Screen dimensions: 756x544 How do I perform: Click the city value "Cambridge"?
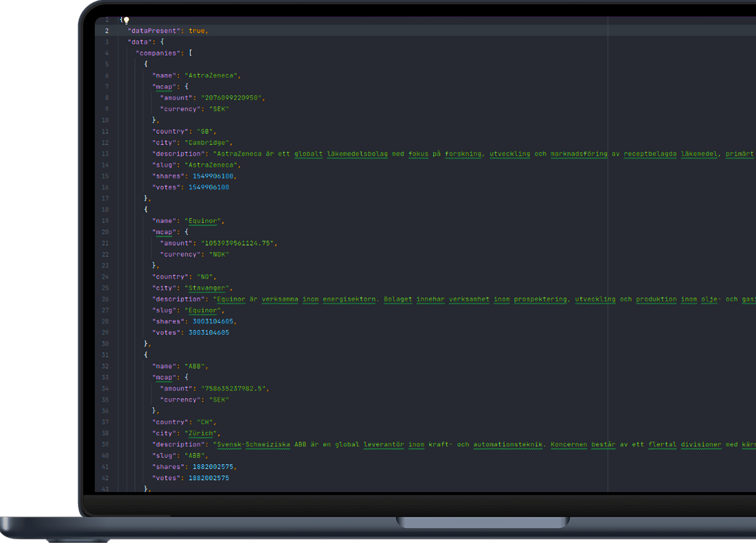(x=207, y=143)
